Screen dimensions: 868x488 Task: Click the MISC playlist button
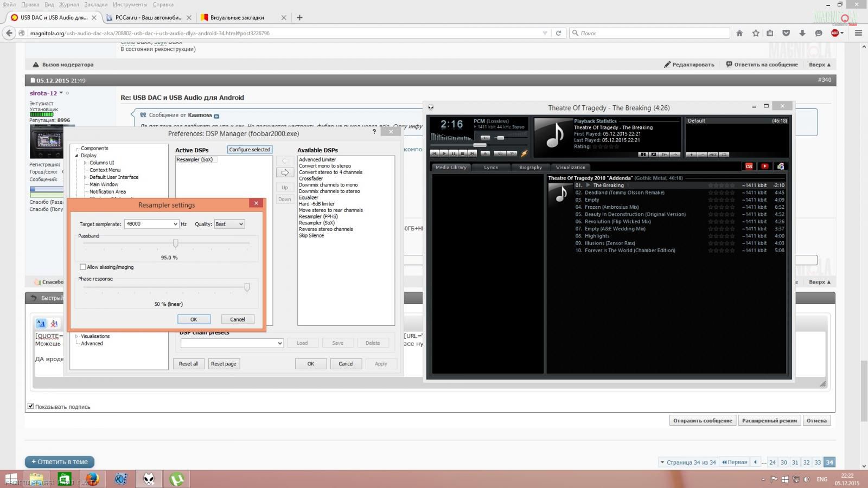[713, 155]
